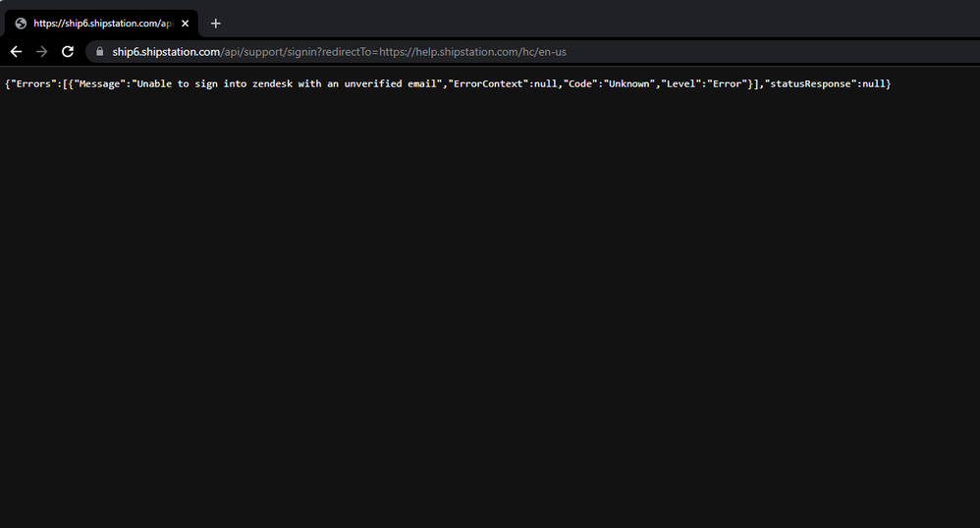The image size is (980, 528).
Task: Click the globe favicon on the tab
Action: [x=21, y=24]
